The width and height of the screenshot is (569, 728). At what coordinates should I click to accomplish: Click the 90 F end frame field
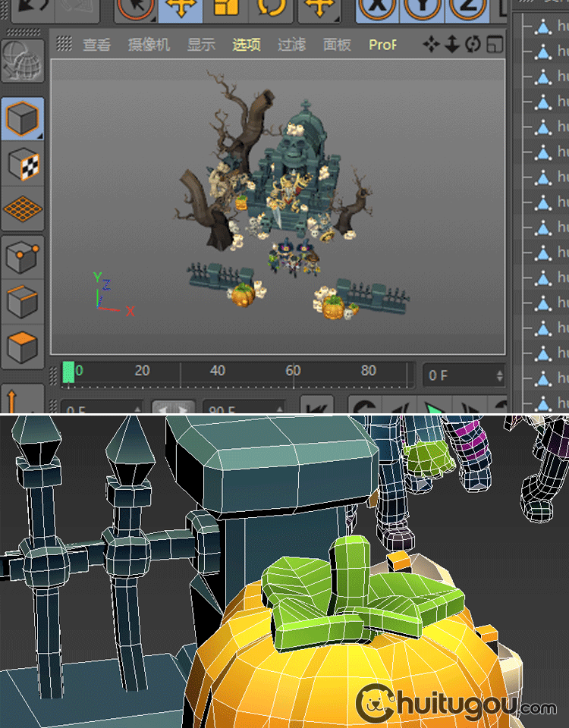point(244,406)
